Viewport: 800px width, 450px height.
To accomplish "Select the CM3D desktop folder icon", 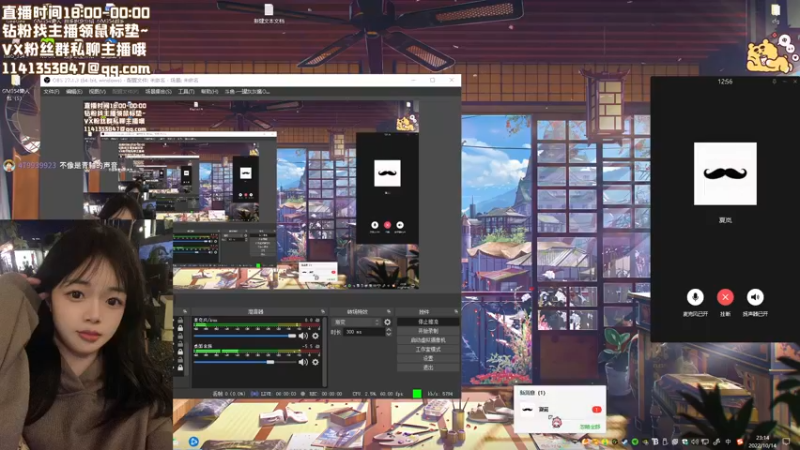I will [x=15, y=87].
